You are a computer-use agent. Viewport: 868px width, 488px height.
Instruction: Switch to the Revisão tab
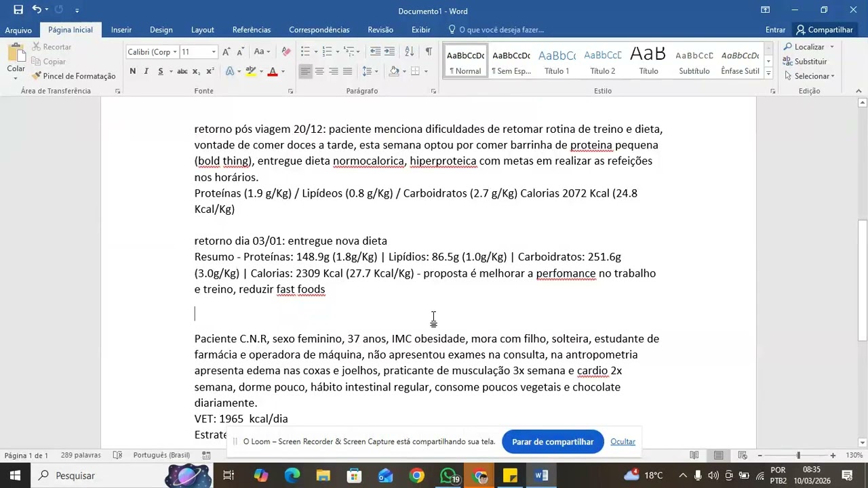pos(380,30)
